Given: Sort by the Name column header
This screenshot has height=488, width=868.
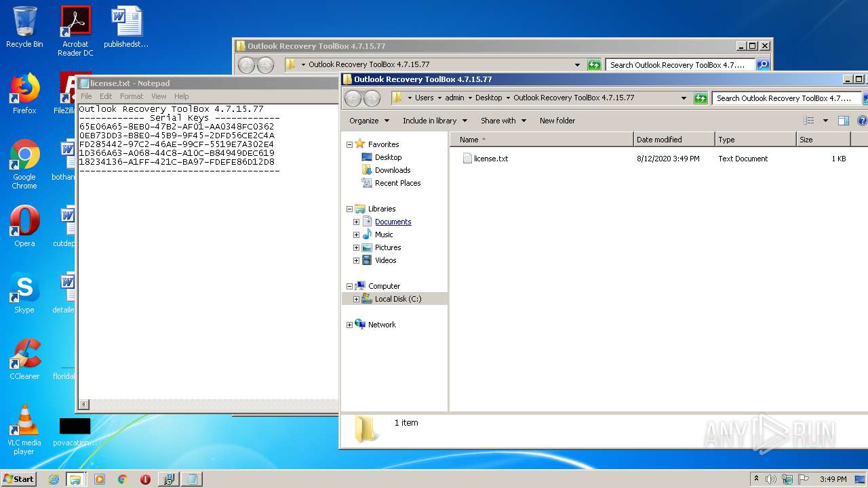Looking at the screenshot, I should (541, 140).
